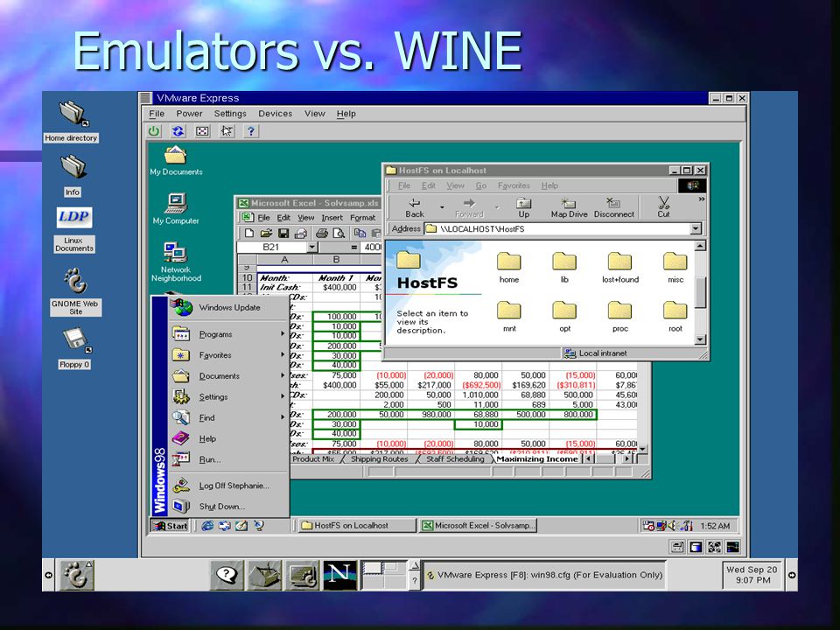Switch to Shipping Routes sheet tab
This screenshot has width=840, height=630.
click(x=379, y=459)
